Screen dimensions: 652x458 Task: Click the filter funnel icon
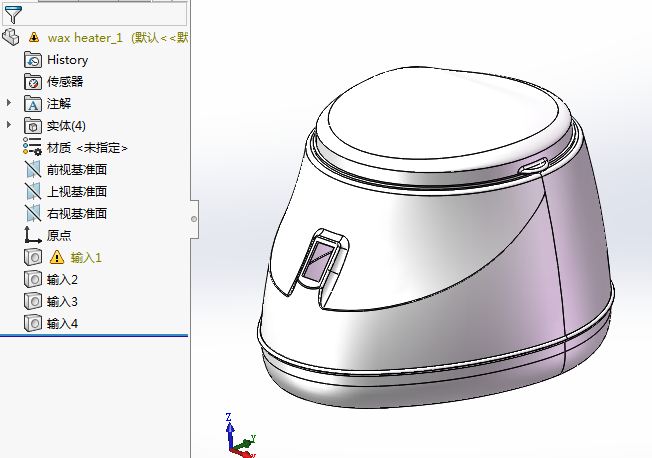pyautogui.click(x=13, y=14)
